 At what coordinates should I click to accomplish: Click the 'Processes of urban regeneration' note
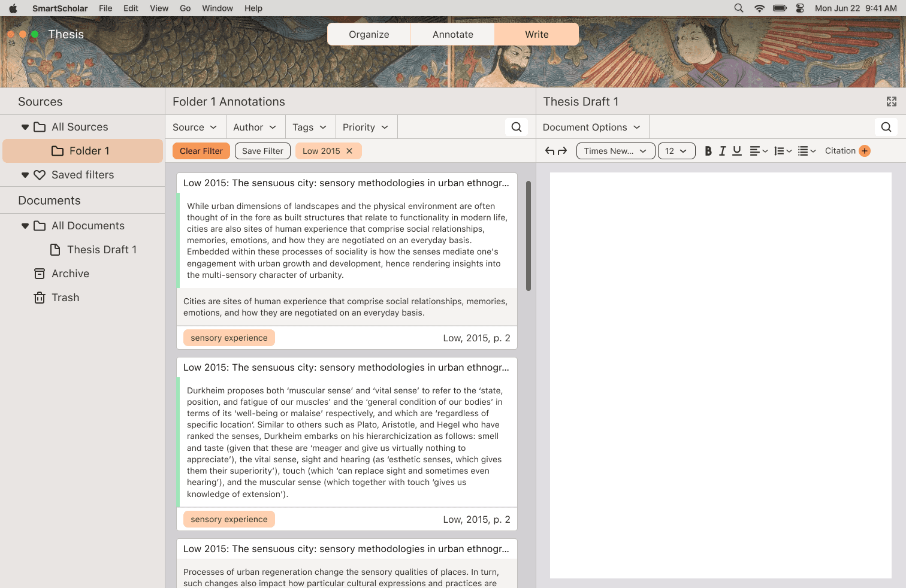tap(340, 577)
